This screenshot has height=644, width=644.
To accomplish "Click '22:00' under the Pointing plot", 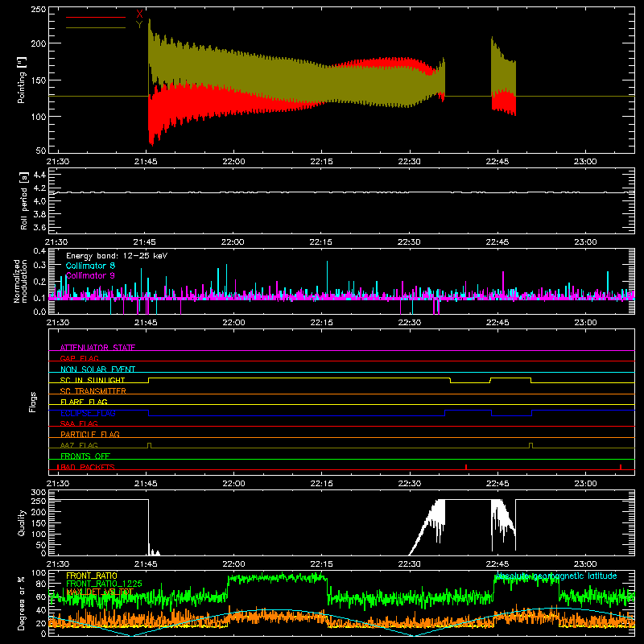I will [x=233, y=162].
